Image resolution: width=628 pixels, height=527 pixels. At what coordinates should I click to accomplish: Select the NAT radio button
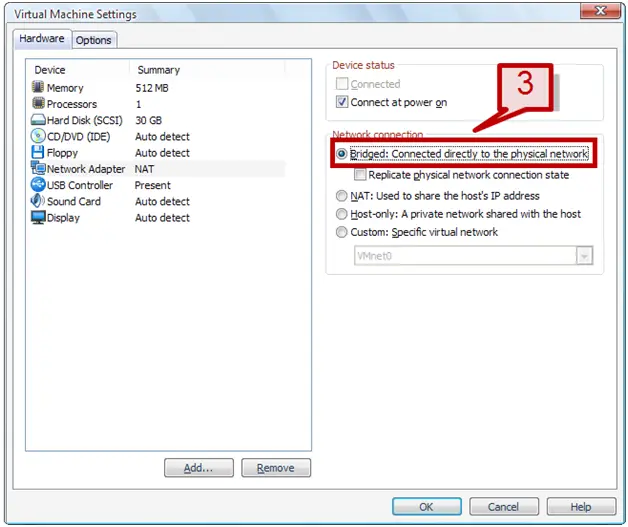pyautogui.click(x=341, y=196)
